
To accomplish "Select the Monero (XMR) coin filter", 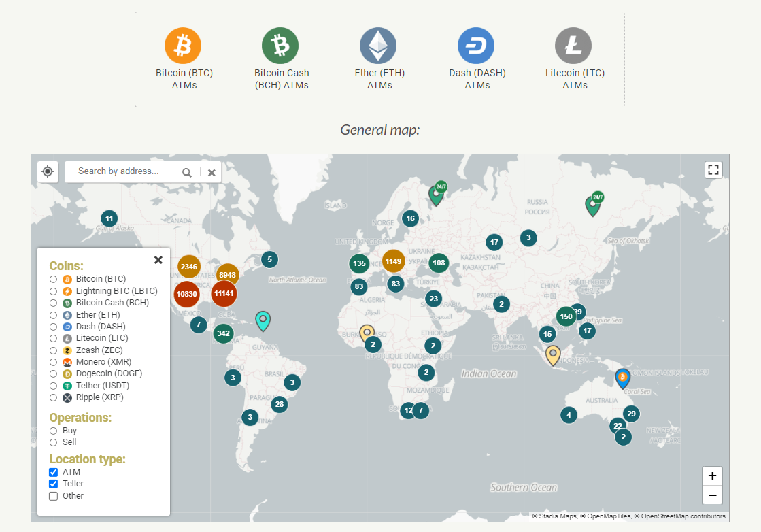I will pos(54,362).
